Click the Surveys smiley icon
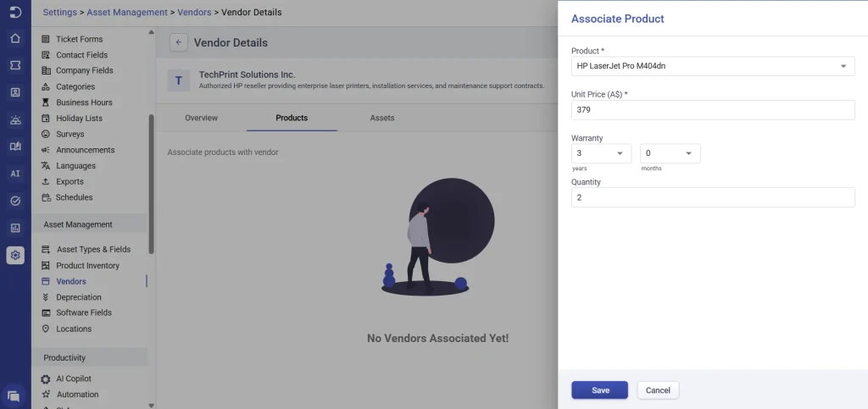This screenshot has width=868, height=409. (46, 134)
